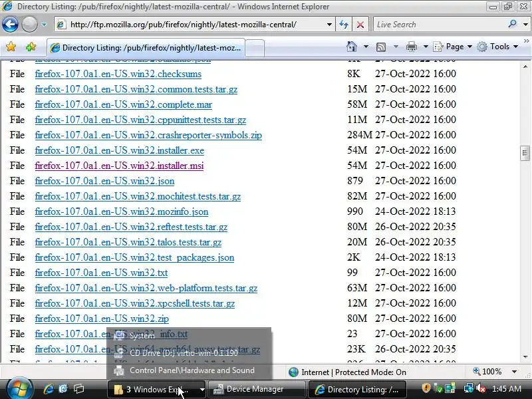The height and width of the screenshot is (399, 532).
Task: Expand the address bar history dropdown
Action: [x=329, y=25]
